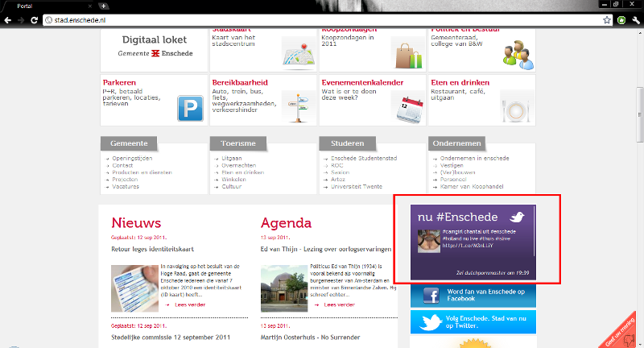
Task: Click Lees verder under Nieuws article
Action: pyautogui.click(x=192, y=305)
